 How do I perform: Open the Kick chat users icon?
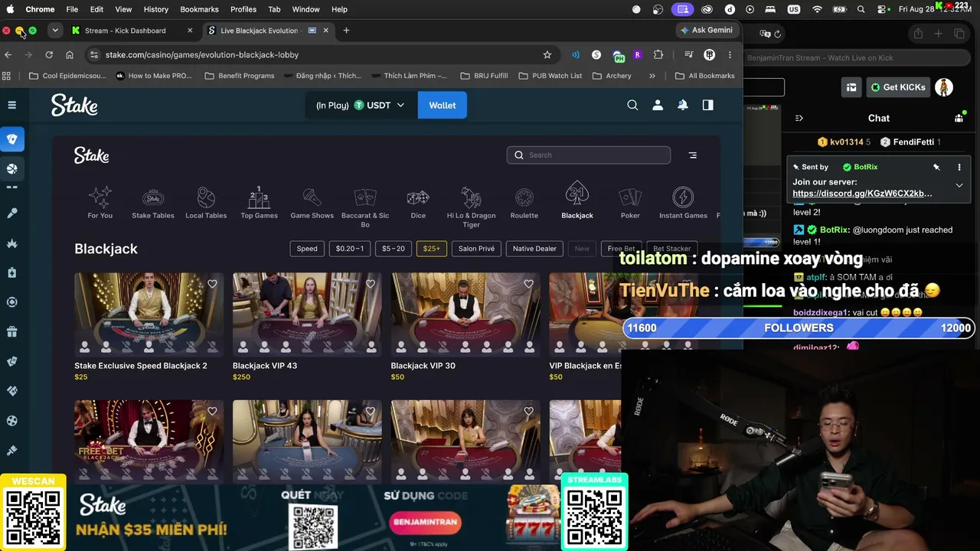(959, 118)
